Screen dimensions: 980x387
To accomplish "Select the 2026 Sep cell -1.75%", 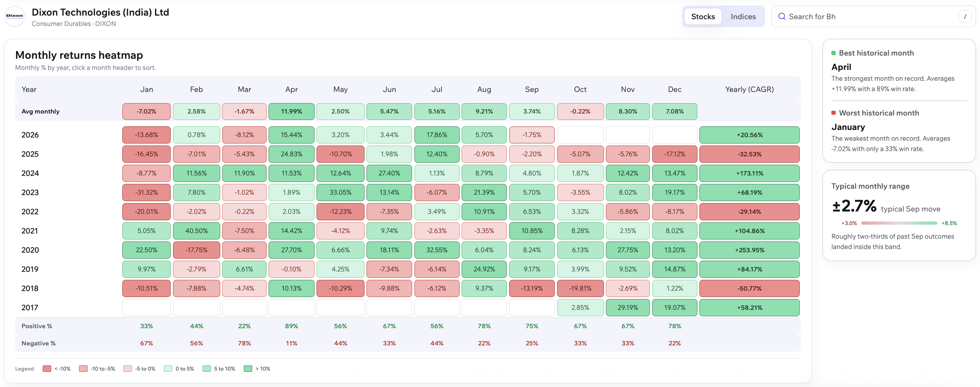I will pos(532,135).
